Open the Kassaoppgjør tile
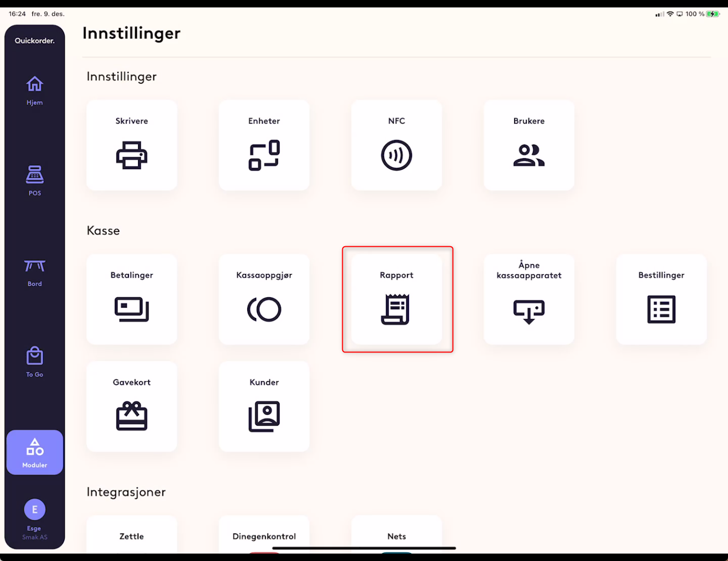Screen dimensions: 728x561 point(264,299)
